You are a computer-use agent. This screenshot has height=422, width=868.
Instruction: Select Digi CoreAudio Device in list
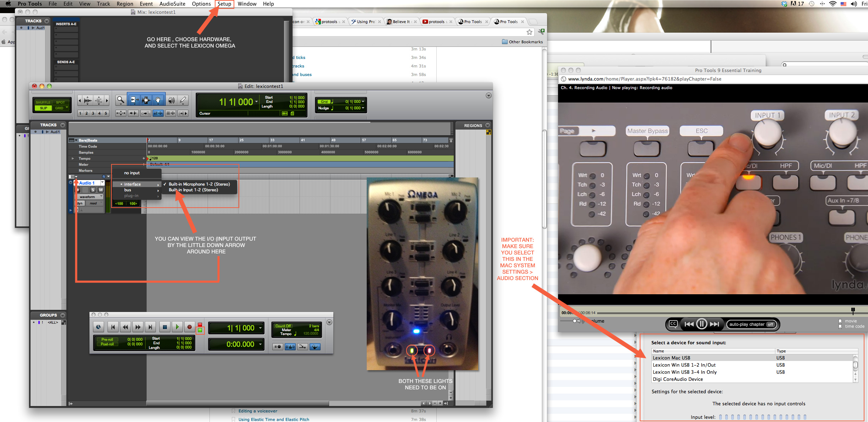tap(752, 379)
